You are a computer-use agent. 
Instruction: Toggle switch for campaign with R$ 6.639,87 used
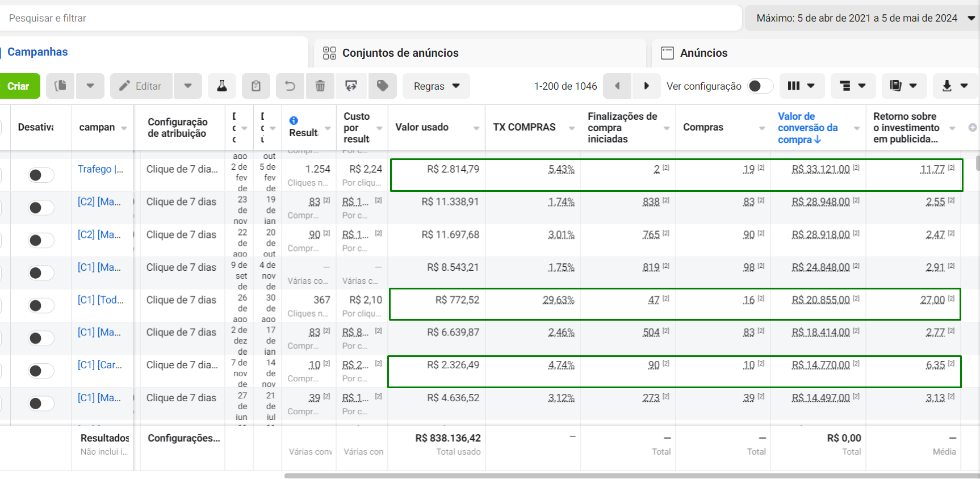coord(41,338)
